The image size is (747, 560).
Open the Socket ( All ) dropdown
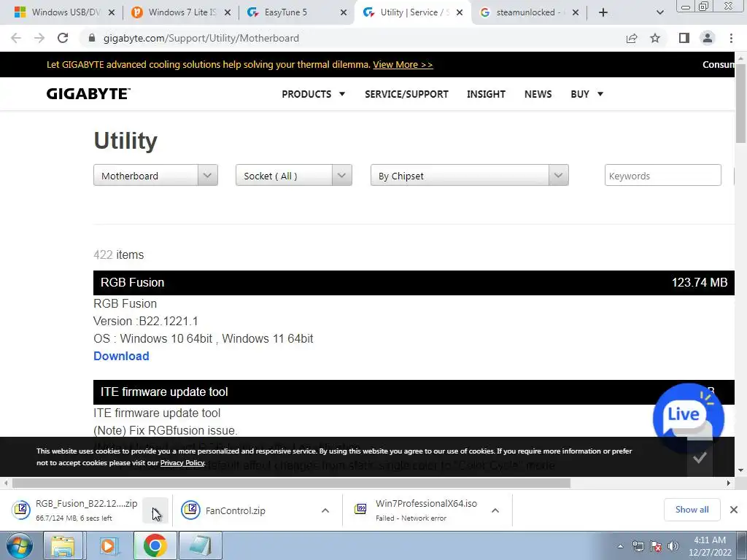[293, 175]
